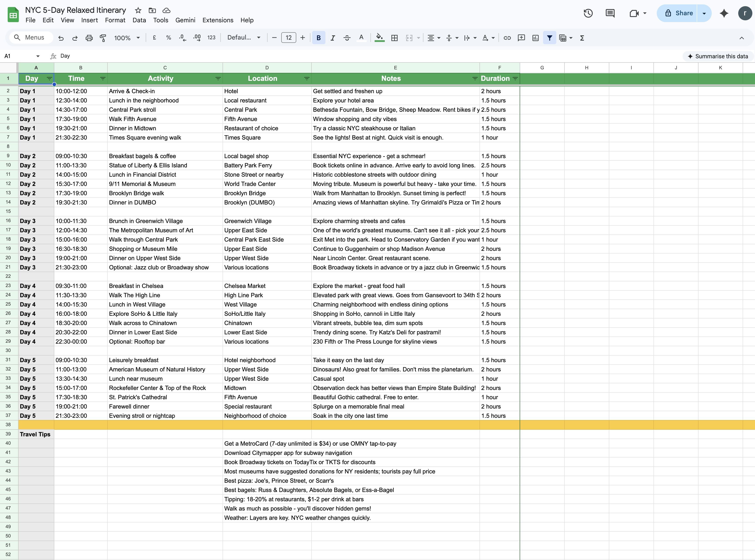This screenshot has width=755, height=560.
Task: Apply strikethrough formatting
Action: (x=347, y=38)
